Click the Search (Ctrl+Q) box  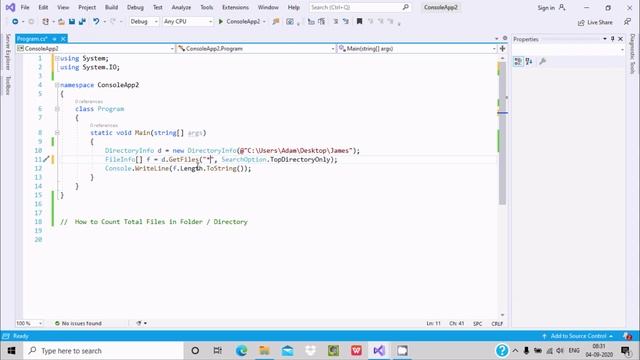pyautogui.click(x=359, y=7)
